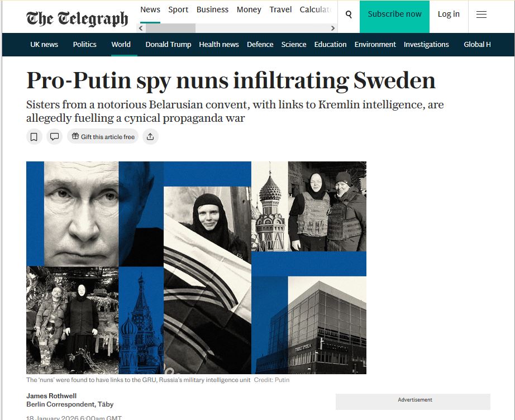This screenshot has height=420, width=515.
Task: Click The Telegraph logo
Action: click(x=77, y=18)
